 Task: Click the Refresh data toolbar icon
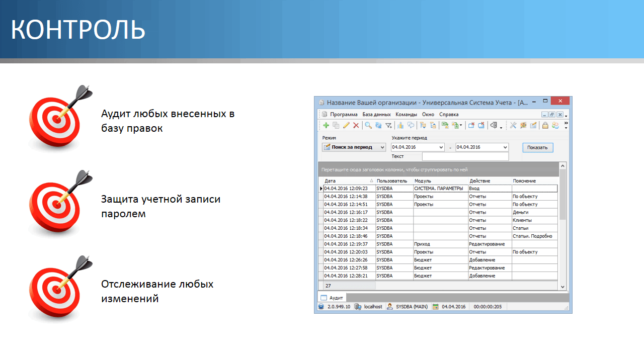(x=378, y=125)
